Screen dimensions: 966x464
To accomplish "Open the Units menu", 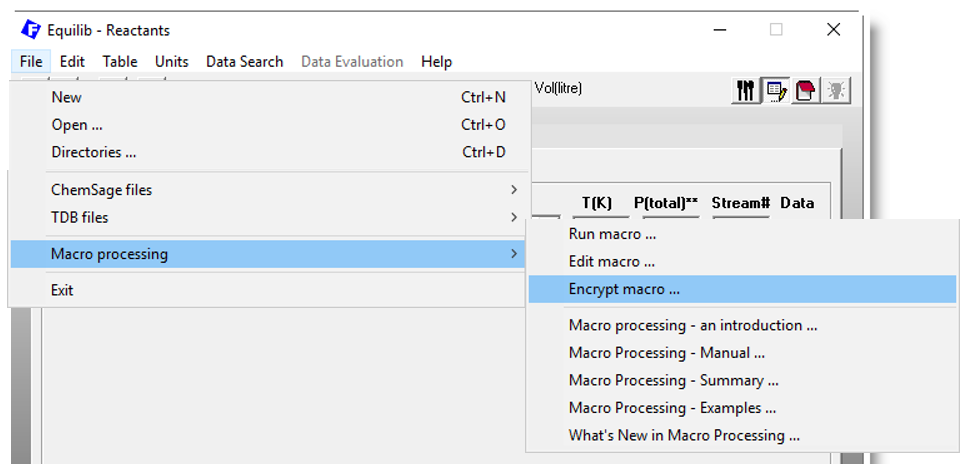I will 171,62.
